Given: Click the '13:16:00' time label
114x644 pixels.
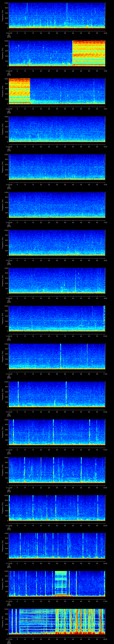Looking at the screenshot, I should tap(9, 601).
